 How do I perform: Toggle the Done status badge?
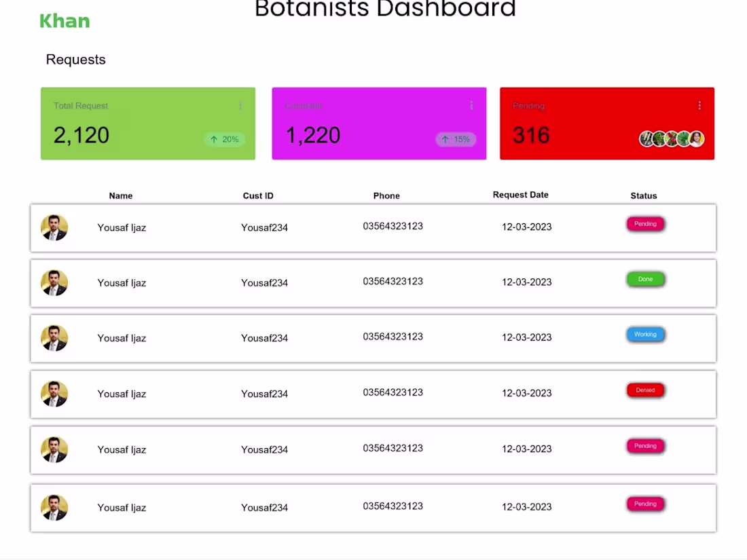coord(645,279)
